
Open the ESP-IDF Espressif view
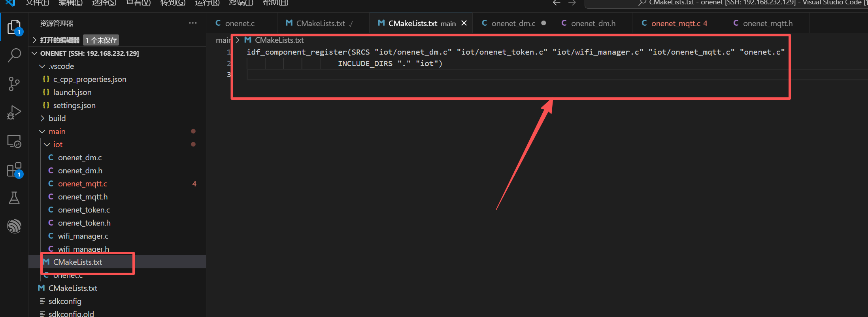coord(15,226)
